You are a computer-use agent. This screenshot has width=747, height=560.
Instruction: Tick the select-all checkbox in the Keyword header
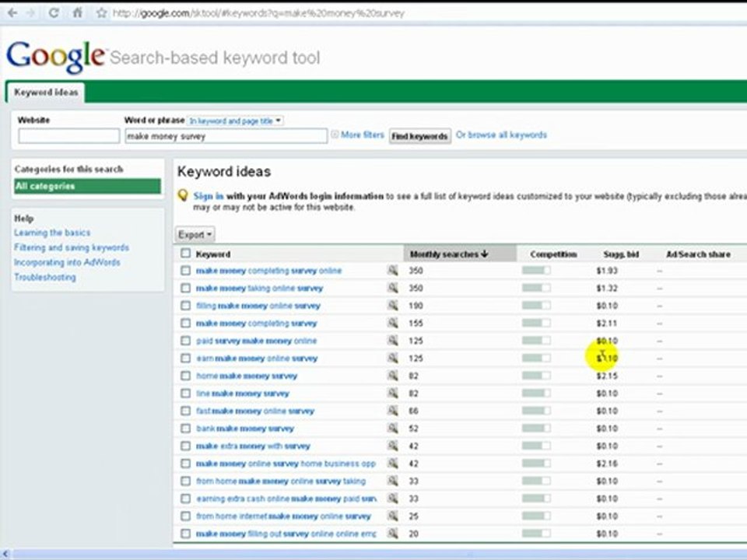pyautogui.click(x=185, y=254)
